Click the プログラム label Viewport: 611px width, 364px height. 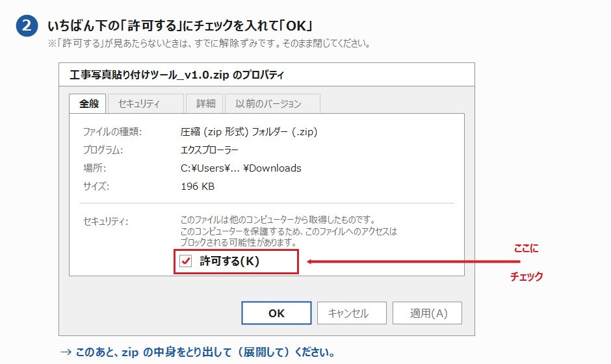tap(103, 150)
